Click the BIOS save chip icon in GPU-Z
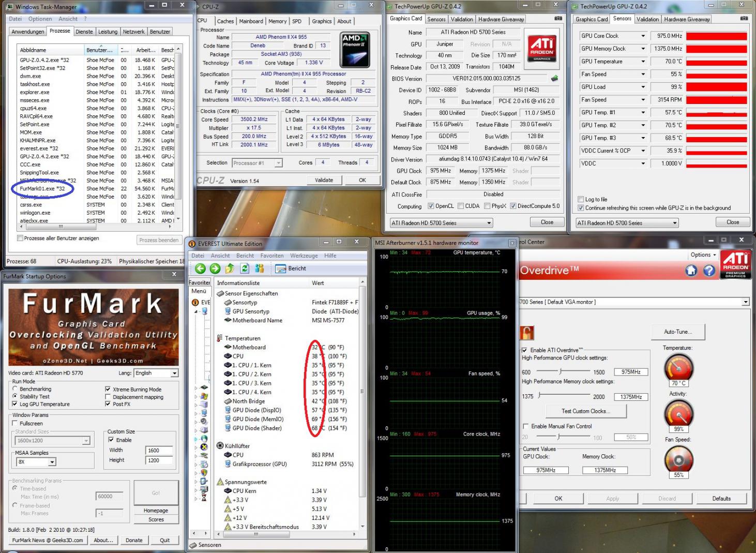756x553 pixels. click(x=554, y=79)
